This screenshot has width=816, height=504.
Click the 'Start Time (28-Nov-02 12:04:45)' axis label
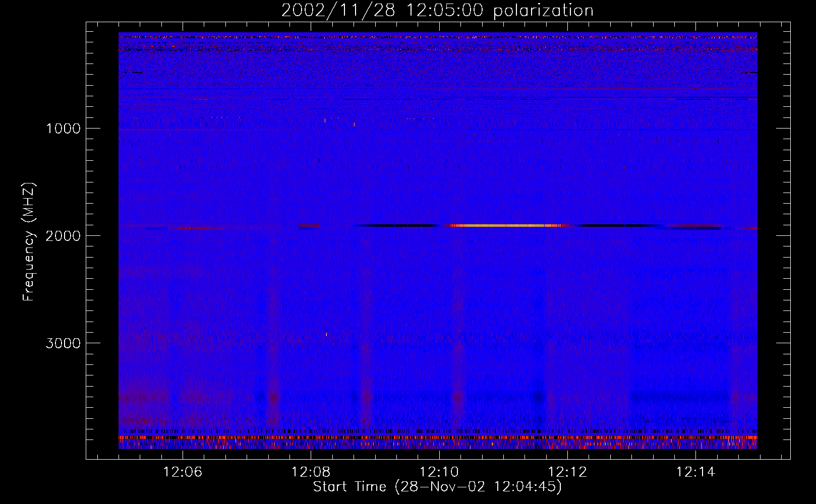(437, 487)
